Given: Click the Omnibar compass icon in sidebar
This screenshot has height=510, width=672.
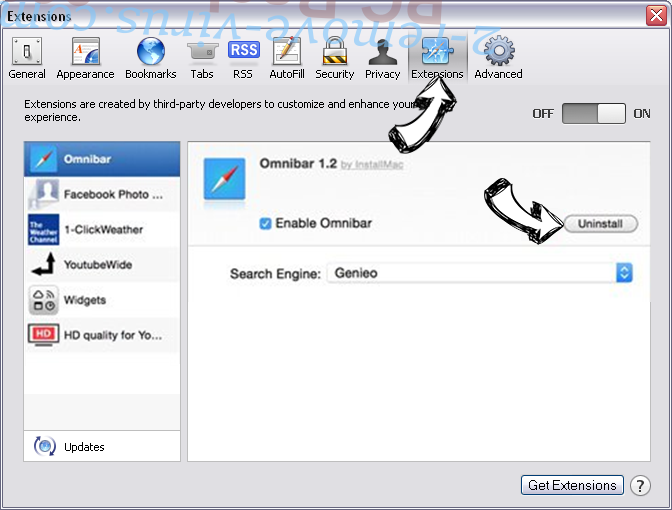Looking at the screenshot, I should [43, 159].
